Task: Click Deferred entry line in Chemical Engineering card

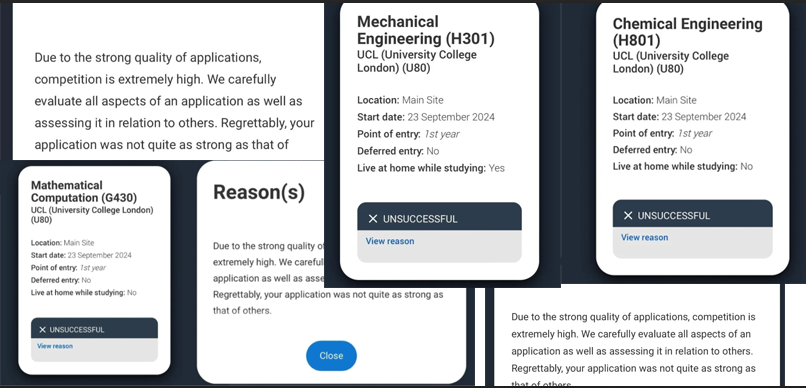Action: [x=652, y=150]
